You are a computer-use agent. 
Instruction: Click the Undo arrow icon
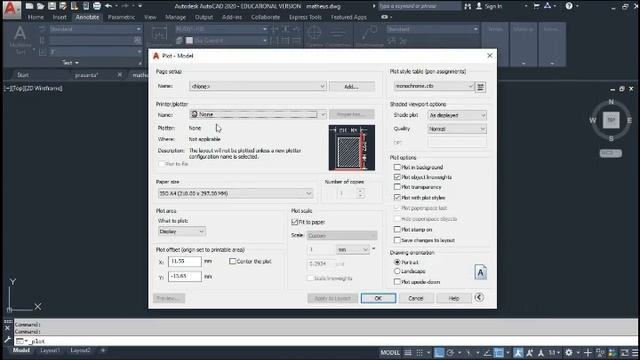click(108, 6)
